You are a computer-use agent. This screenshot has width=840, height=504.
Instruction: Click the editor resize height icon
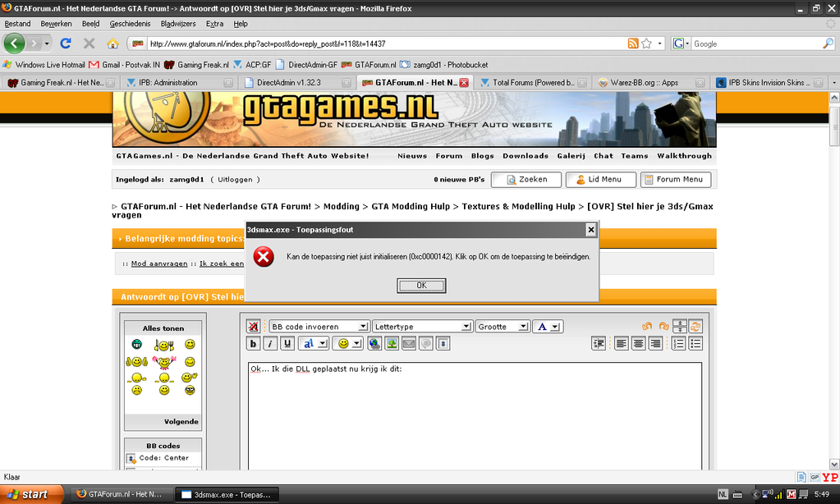tap(679, 326)
